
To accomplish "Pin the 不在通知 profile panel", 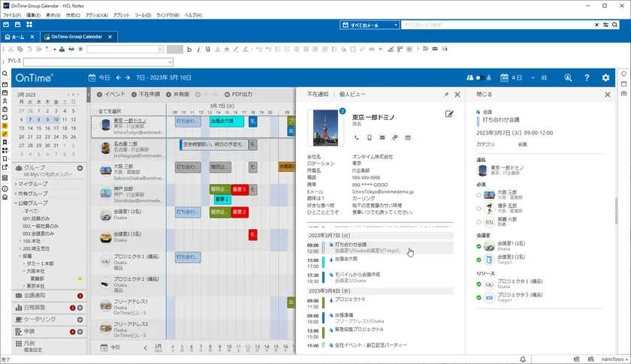I will [x=446, y=95].
